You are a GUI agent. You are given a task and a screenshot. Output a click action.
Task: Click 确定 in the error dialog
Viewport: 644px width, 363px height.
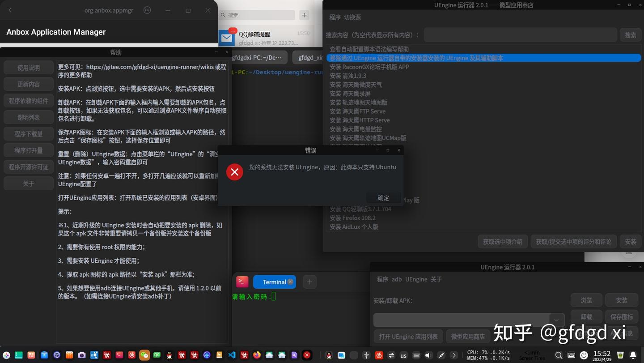(383, 198)
